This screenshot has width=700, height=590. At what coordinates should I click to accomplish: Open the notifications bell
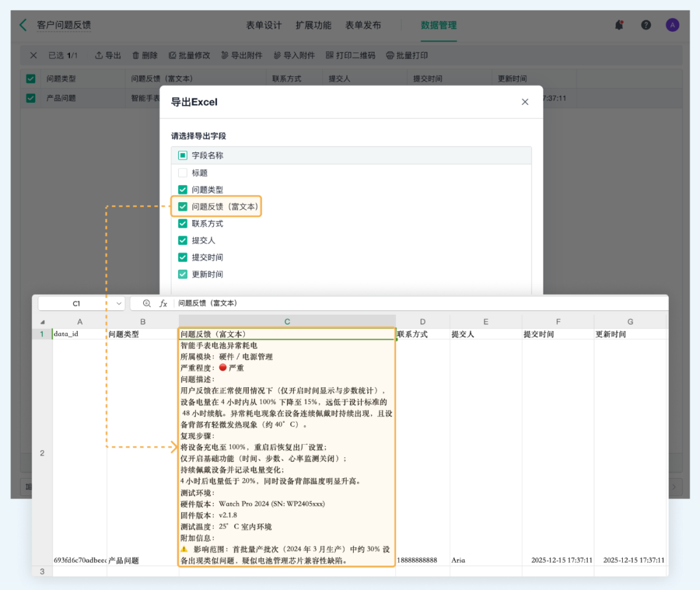[x=619, y=25]
